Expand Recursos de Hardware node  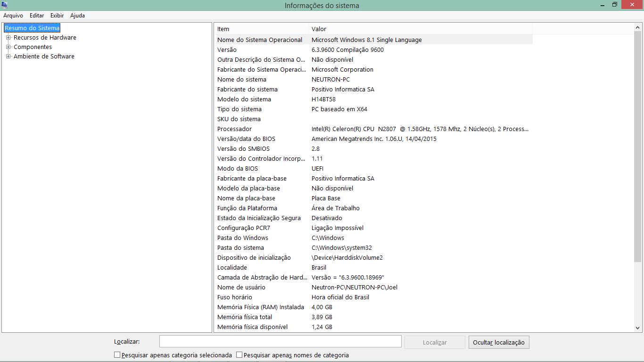[8, 38]
